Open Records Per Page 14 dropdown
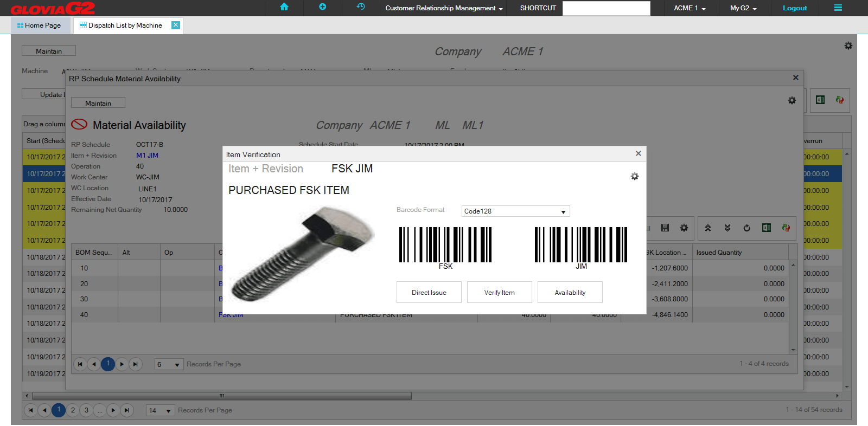Screen dimensions: 868x426 pos(161,411)
